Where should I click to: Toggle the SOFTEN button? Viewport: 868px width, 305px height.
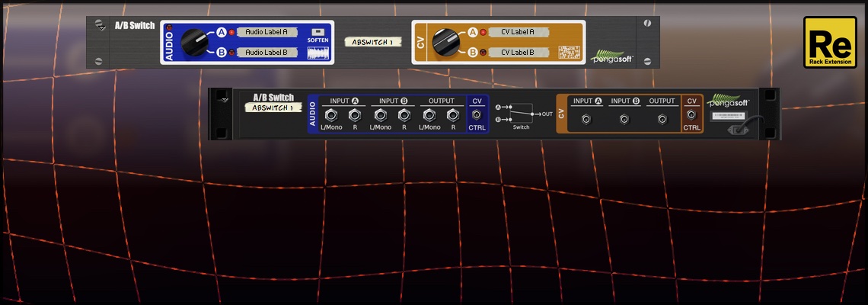click(x=318, y=32)
